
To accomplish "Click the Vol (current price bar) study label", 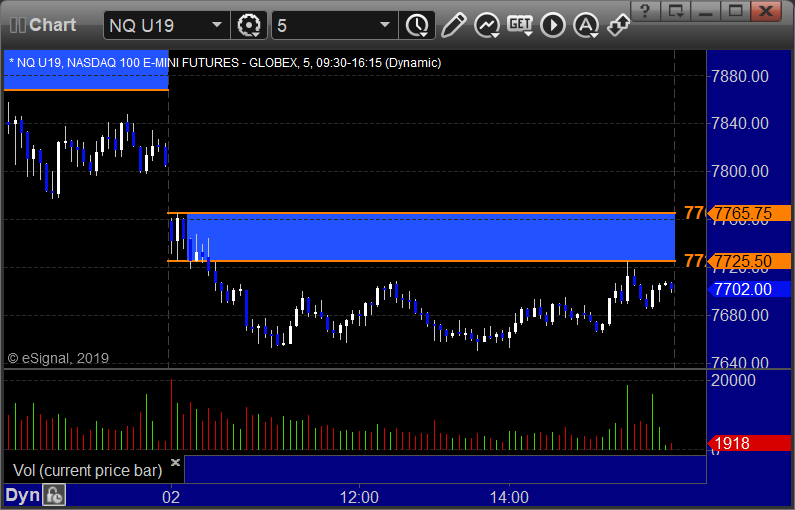I will coord(87,470).
